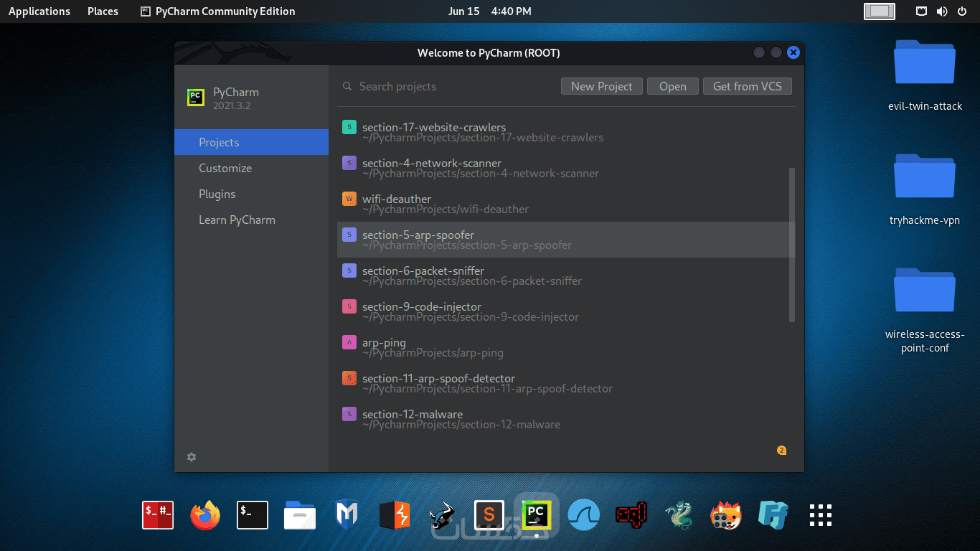The image size is (980, 551).
Task: Click the PyCharm icon in the dock
Action: pyautogui.click(x=536, y=514)
